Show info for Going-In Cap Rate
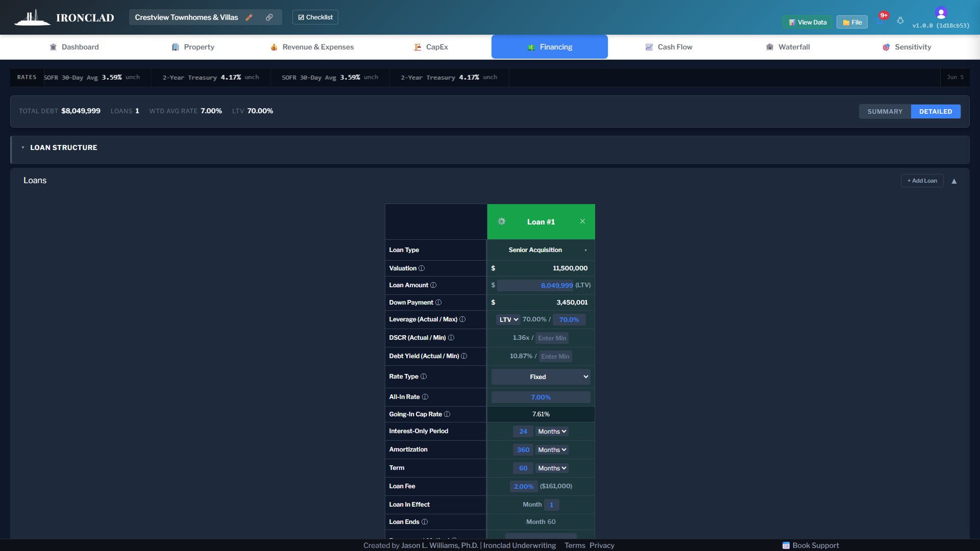980x551 pixels. click(447, 414)
